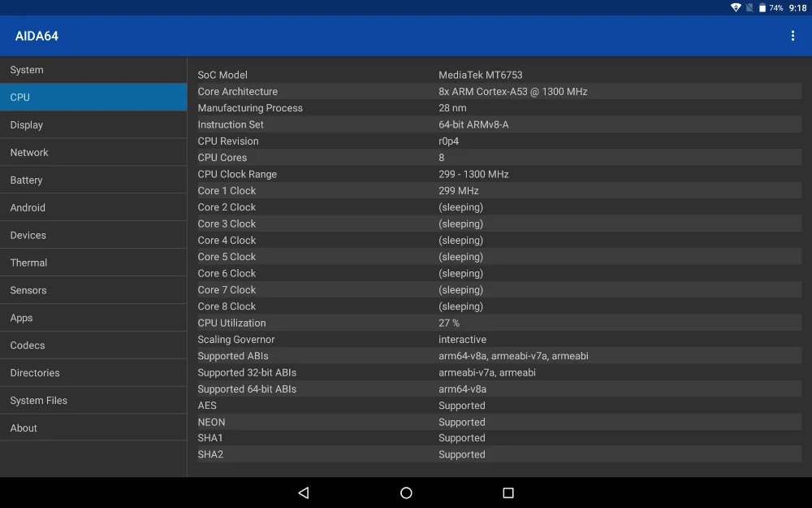Open the System section
Image resolution: width=812 pixels, height=508 pixels.
coord(93,70)
